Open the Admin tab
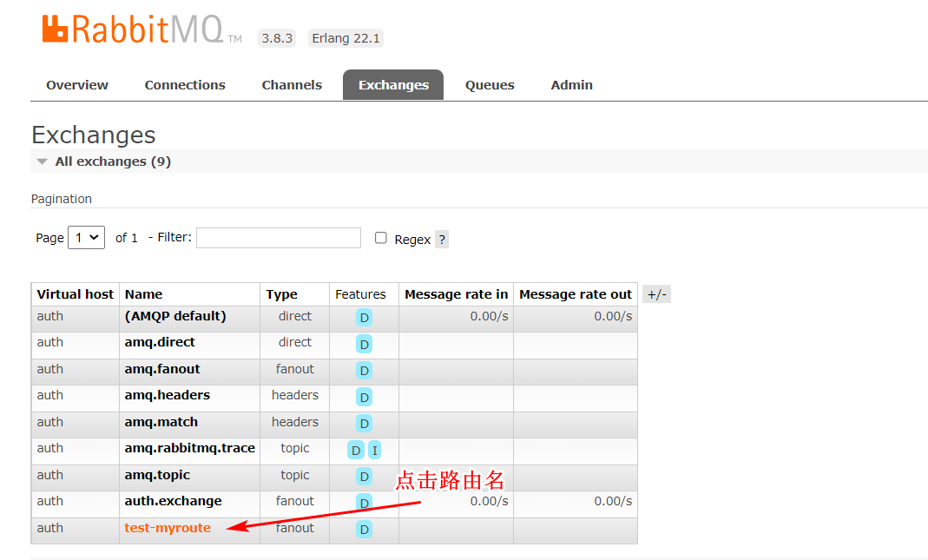Image resolution: width=928 pixels, height=560 pixels. pos(571,85)
